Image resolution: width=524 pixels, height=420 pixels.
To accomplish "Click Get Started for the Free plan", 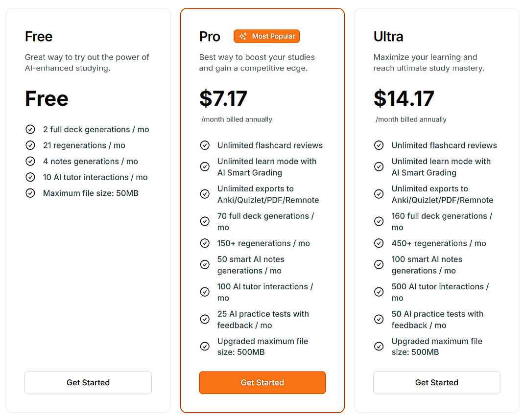I will [x=88, y=382].
